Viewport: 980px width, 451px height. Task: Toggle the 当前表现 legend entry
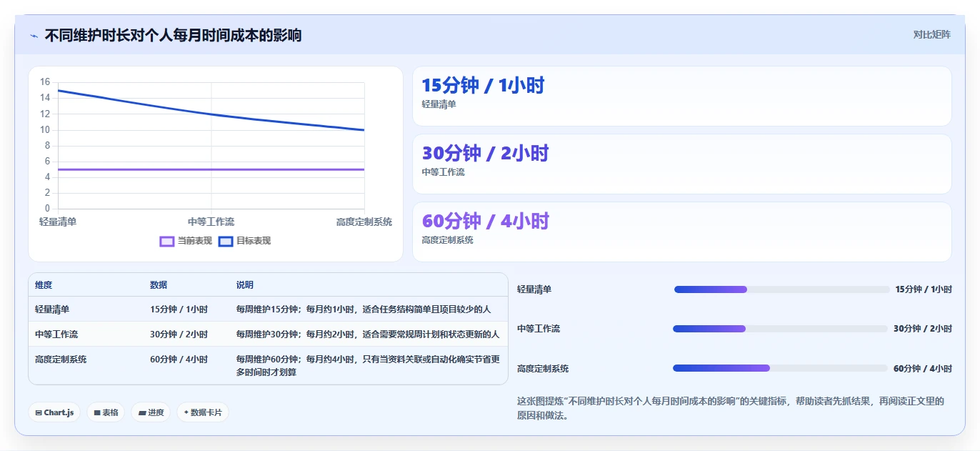pos(186,241)
